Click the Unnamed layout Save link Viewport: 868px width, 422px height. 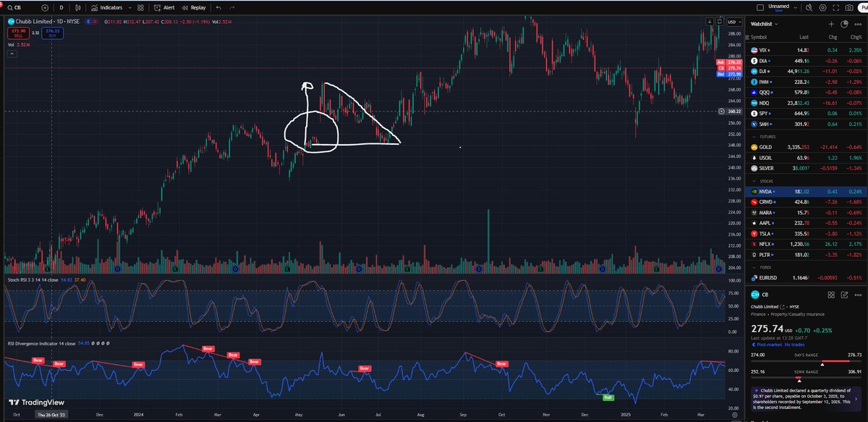point(780,10)
